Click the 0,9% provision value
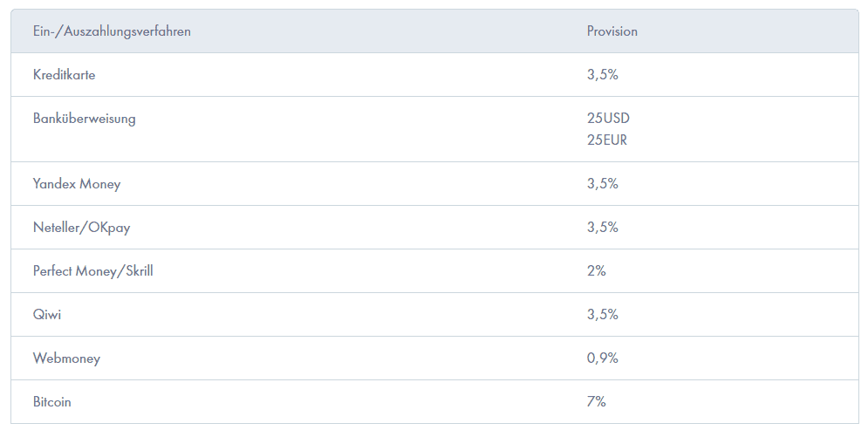The width and height of the screenshot is (868, 437). point(602,358)
